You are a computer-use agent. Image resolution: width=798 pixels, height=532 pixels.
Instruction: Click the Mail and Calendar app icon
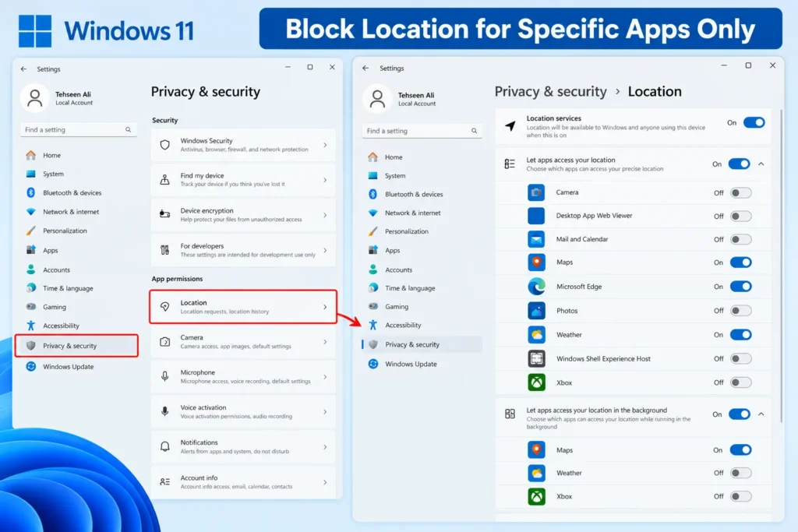click(x=536, y=239)
